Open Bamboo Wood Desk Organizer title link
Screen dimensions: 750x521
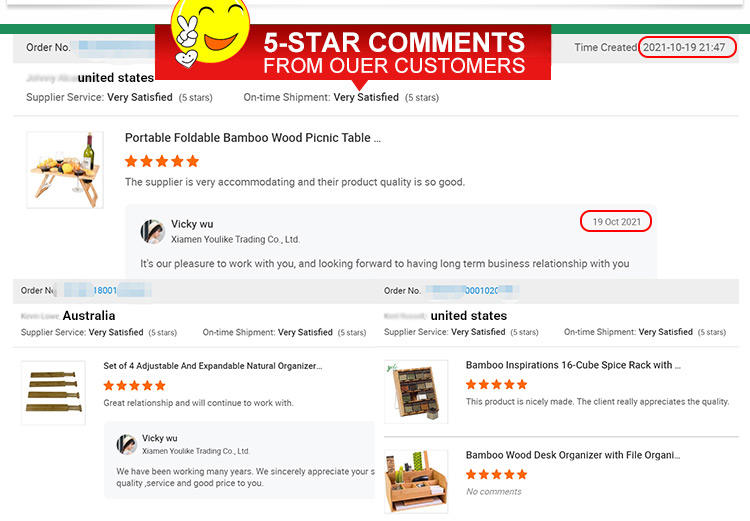pos(573,455)
